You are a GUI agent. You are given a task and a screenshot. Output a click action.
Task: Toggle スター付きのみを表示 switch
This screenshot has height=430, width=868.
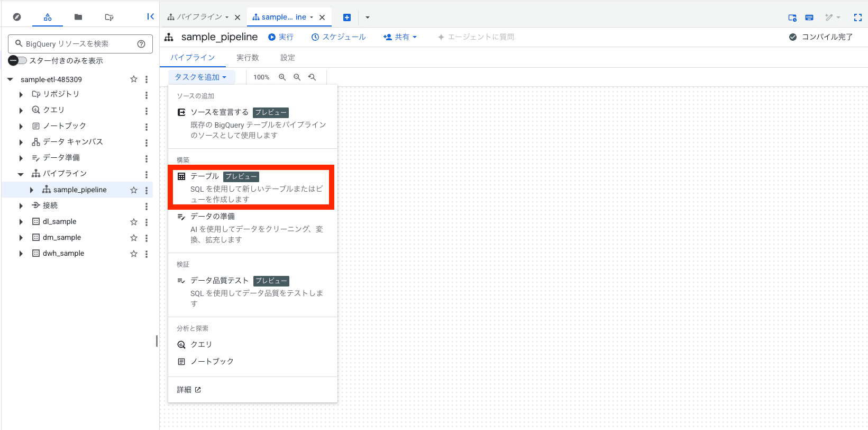(x=17, y=60)
